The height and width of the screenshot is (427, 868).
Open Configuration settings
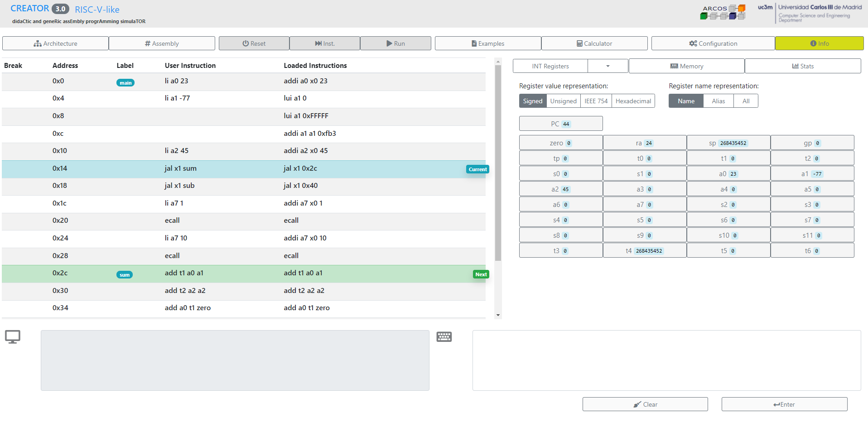point(713,43)
